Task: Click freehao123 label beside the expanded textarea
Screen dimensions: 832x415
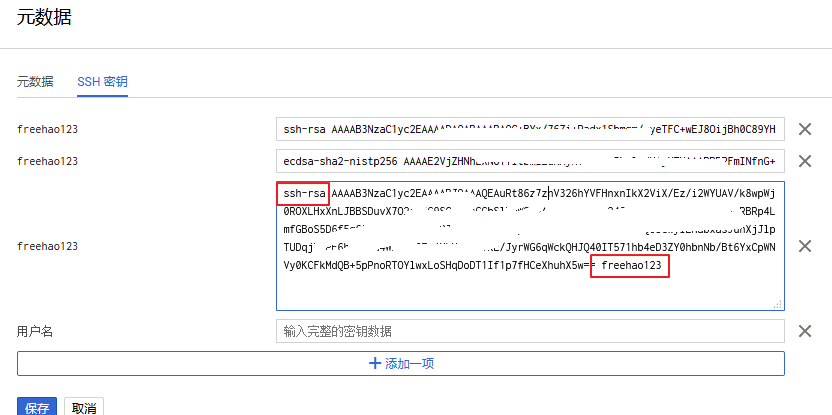Action: tap(47, 246)
